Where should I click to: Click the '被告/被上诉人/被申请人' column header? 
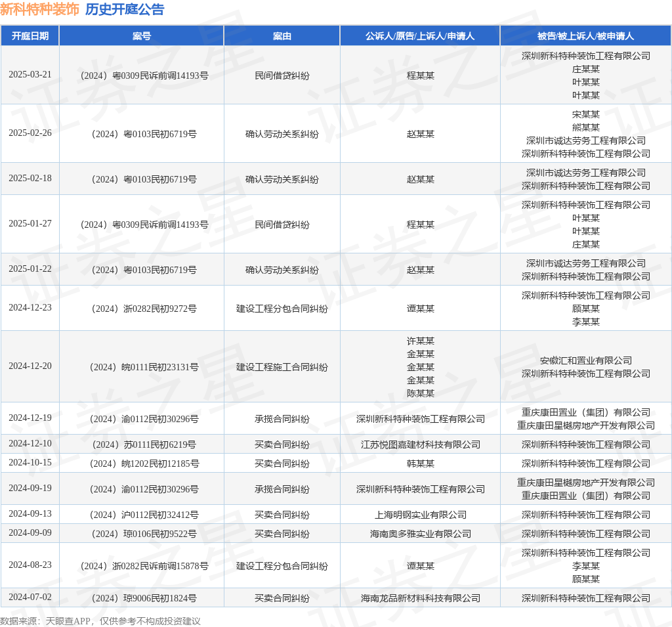point(585,36)
